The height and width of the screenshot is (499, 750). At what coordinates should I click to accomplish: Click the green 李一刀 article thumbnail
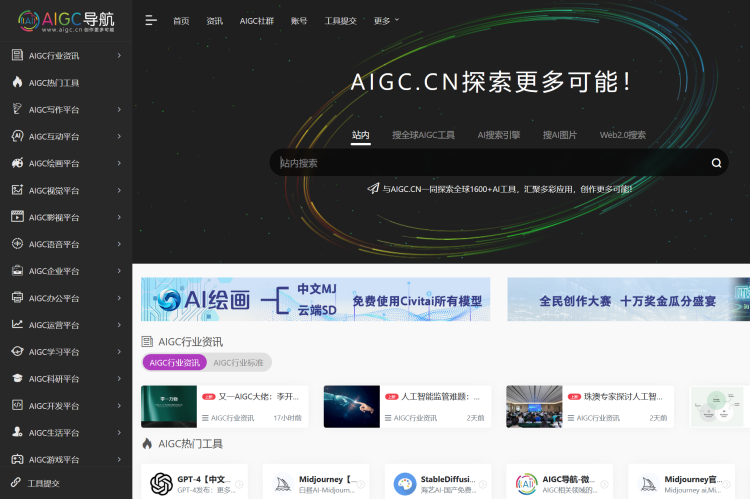coord(169,406)
